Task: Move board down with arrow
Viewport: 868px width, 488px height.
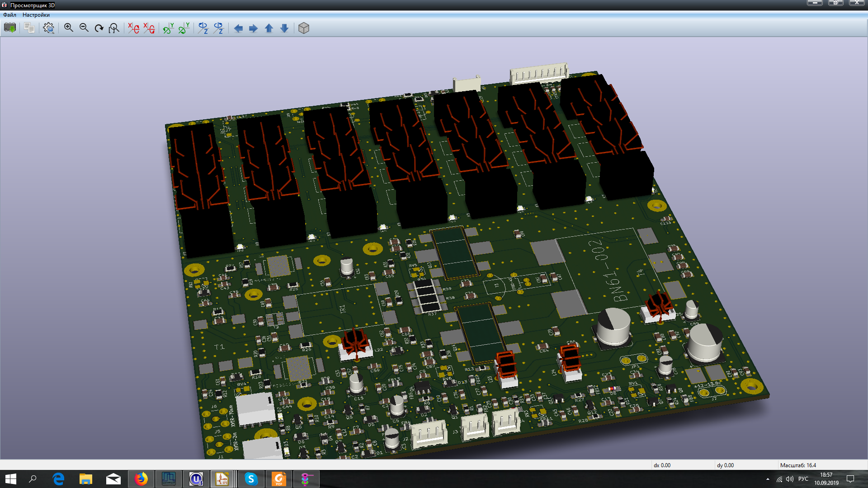Action: pos(284,28)
